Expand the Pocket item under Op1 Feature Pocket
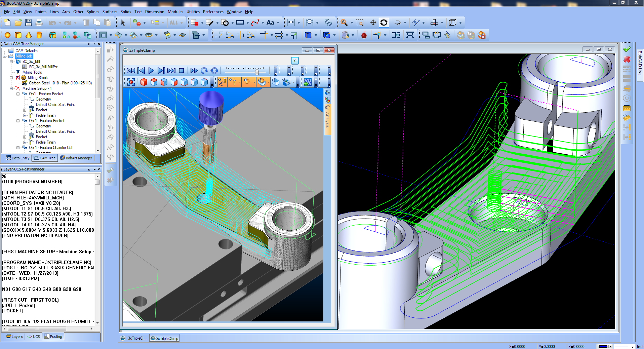644x349 pixels. tap(24, 110)
